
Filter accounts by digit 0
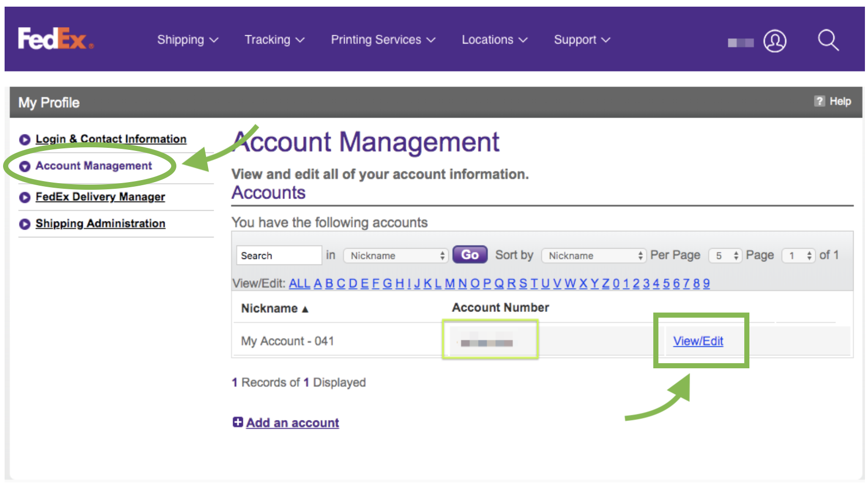coord(616,283)
